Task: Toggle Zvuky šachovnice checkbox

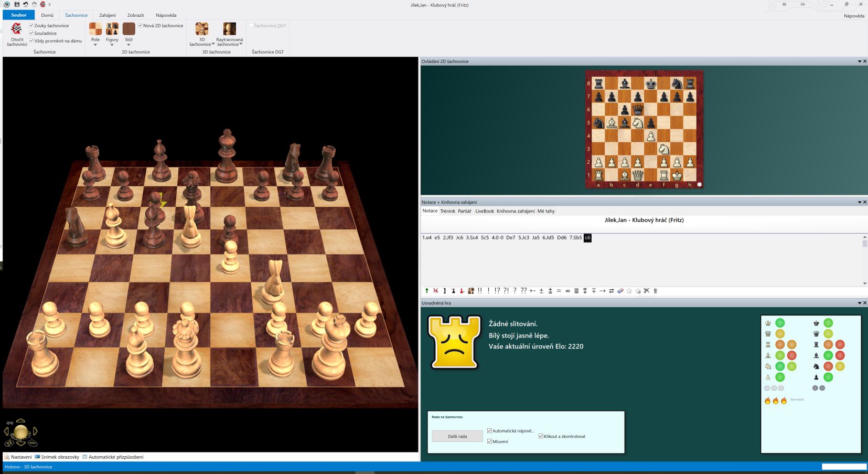Action: tap(31, 25)
